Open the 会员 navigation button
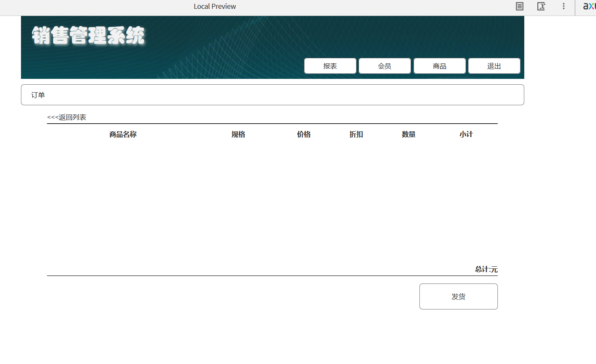This screenshot has width=596, height=364. click(x=385, y=66)
